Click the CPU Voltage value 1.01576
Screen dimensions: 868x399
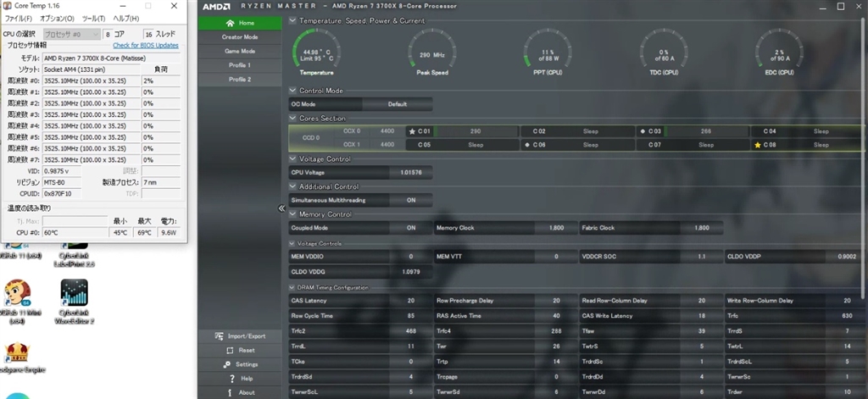[x=411, y=173]
